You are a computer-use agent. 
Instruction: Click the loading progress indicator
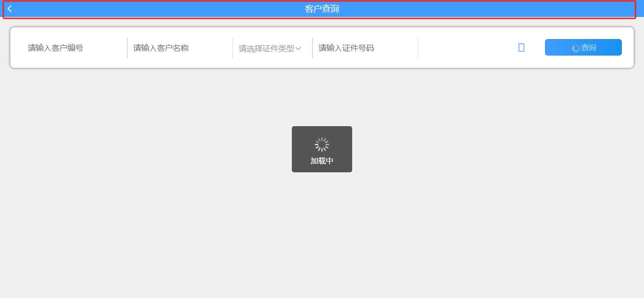click(322, 144)
